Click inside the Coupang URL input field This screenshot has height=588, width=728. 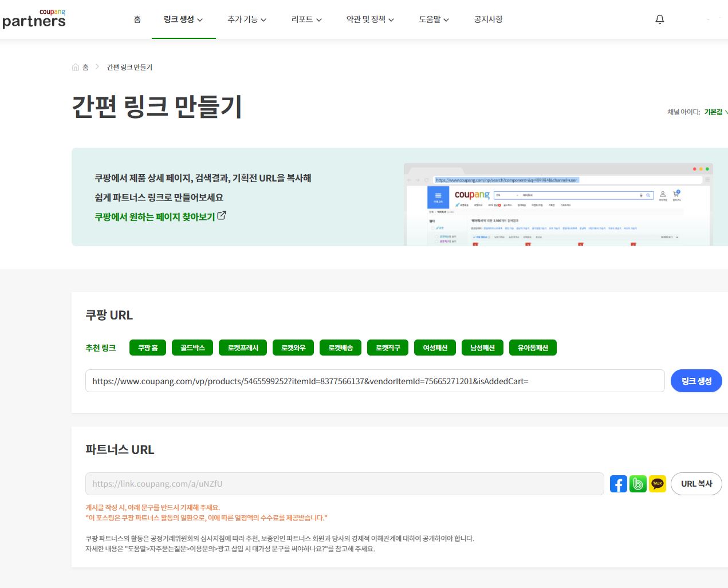372,380
